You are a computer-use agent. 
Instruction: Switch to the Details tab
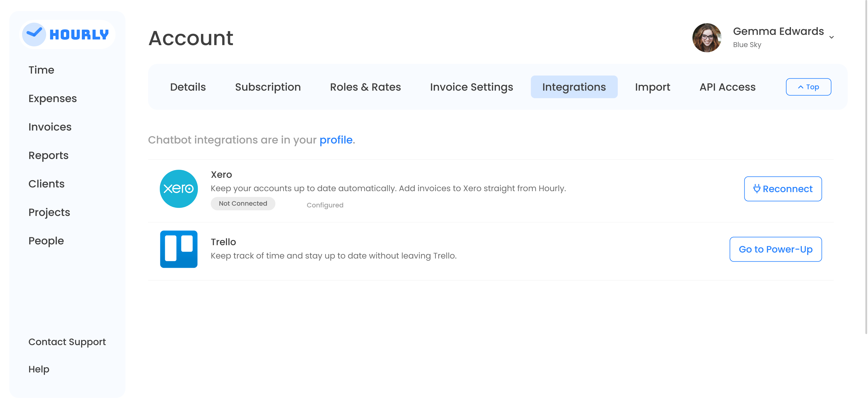pos(188,87)
